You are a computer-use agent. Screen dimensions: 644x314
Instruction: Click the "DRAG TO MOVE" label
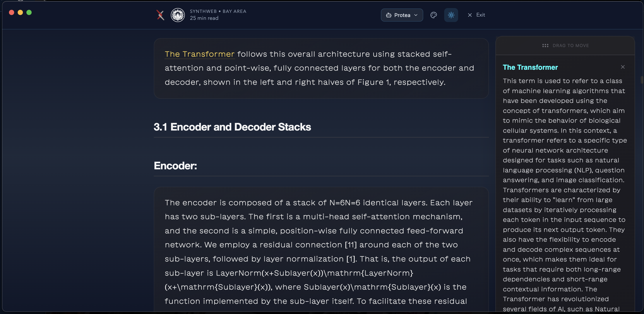point(570,46)
